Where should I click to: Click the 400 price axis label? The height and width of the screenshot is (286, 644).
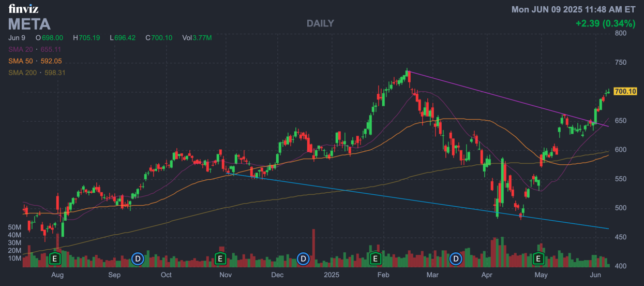(x=620, y=266)
